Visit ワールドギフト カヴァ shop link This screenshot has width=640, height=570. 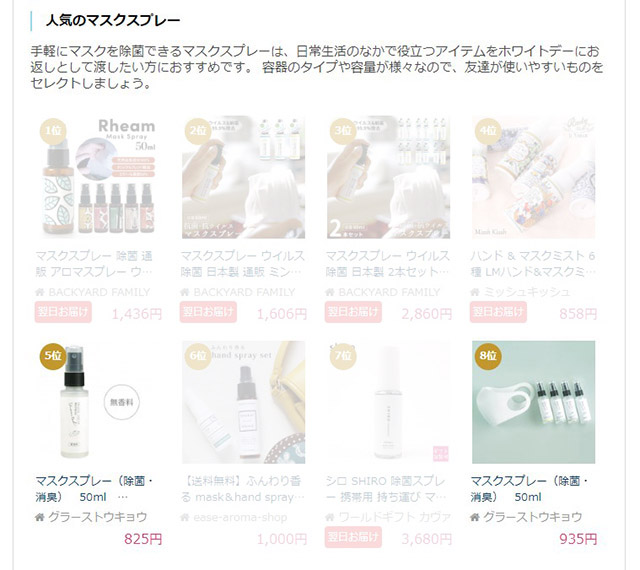point(394,517)
